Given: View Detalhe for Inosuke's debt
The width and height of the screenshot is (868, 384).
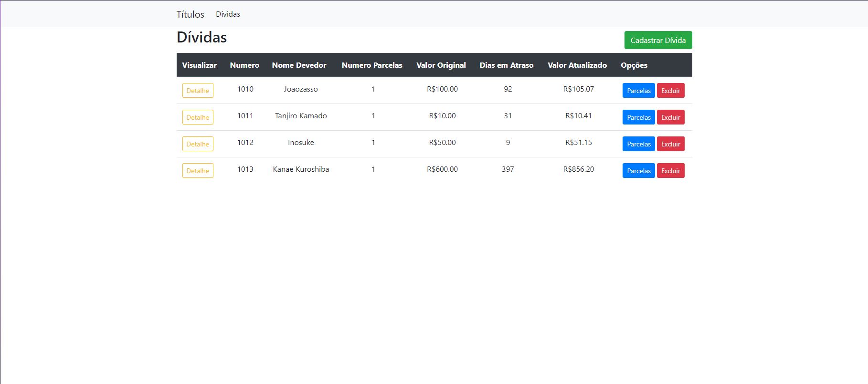Looking at the screenshot, I should [198, 144].
